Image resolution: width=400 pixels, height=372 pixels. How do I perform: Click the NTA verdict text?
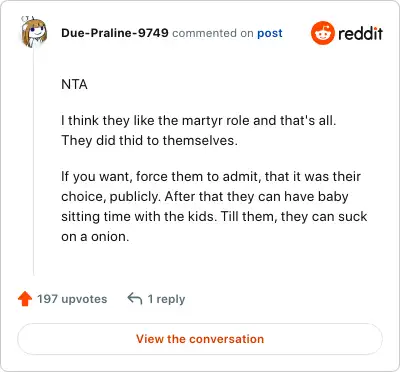coord(74,84)
